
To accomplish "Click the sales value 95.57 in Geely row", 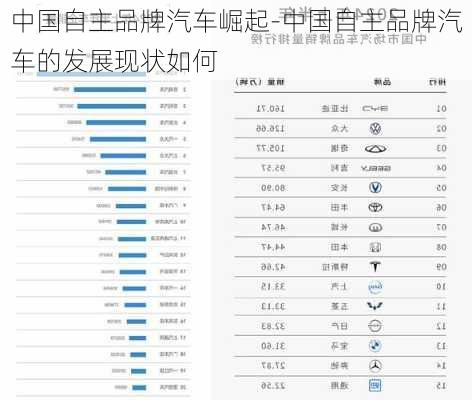I will (x=273, y=168).
